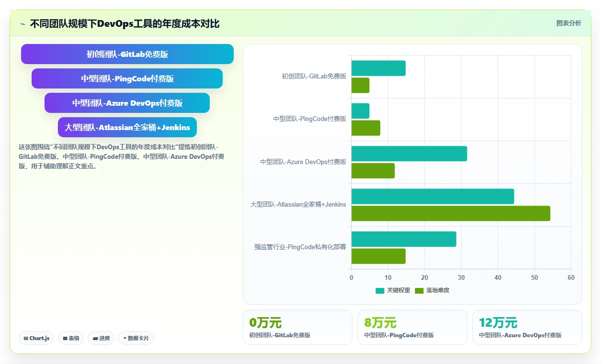This screenshot has height=364, width=601.
Task: Toggle the 关键权重 legend swatch
Action: 380,290
